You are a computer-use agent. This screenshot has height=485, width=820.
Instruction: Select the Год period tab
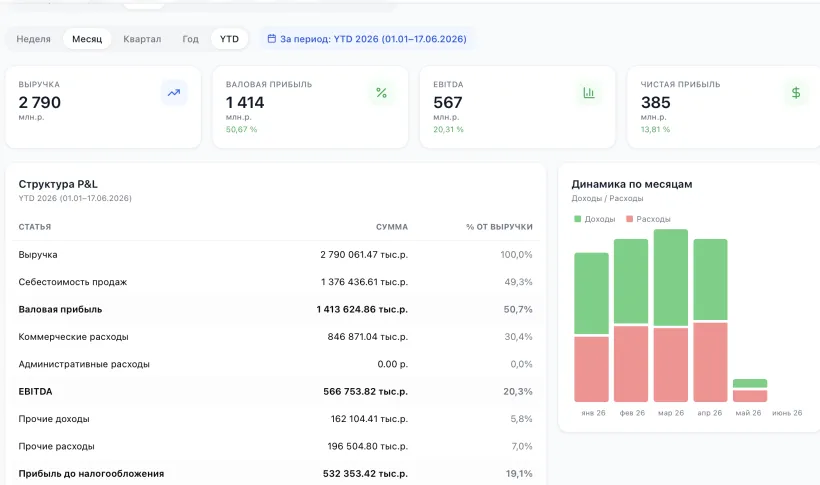click(190, 39)
